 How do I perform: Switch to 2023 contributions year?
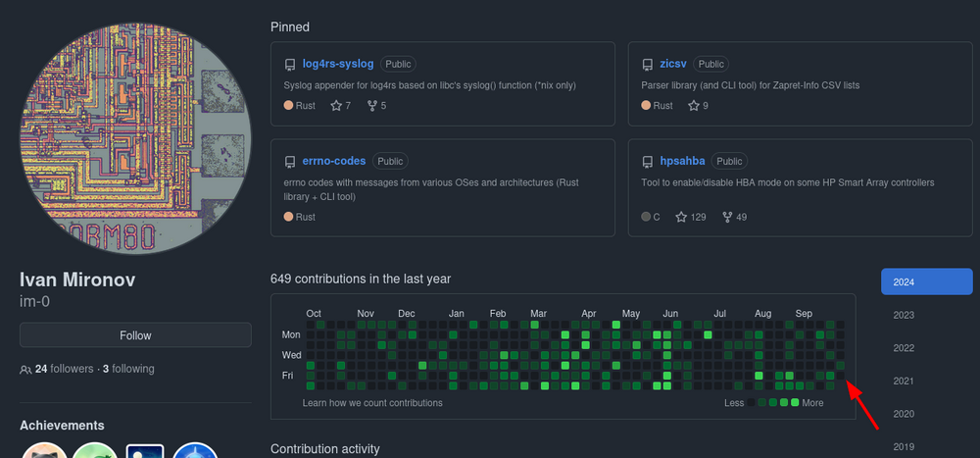(904, 315)
